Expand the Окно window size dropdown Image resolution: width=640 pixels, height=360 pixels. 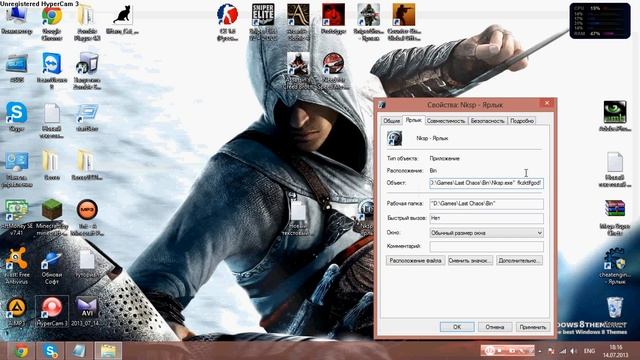click(x=486, y=233)
